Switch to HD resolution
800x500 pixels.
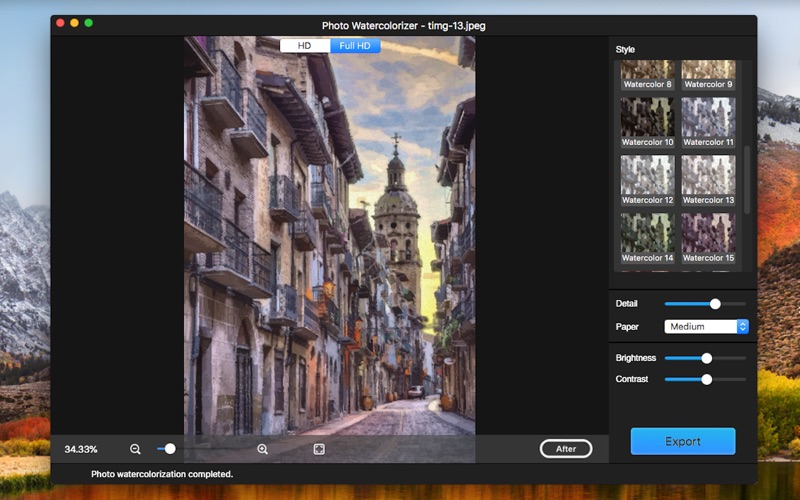coord(304,46)
